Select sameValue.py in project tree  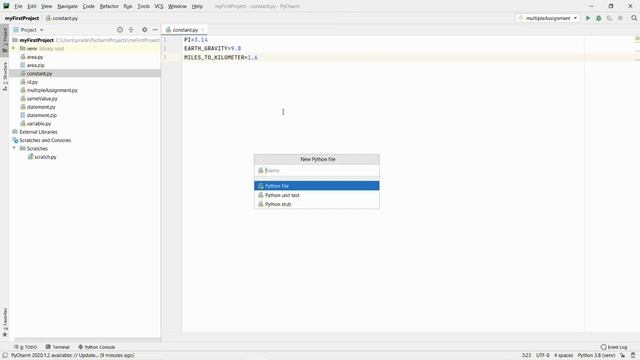42,99
